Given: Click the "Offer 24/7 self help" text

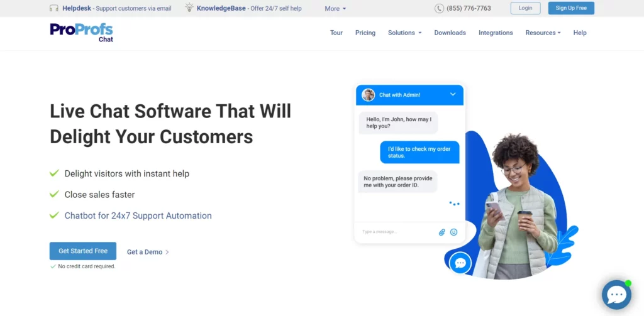Looking at the screenshot, I should [275, 8].
